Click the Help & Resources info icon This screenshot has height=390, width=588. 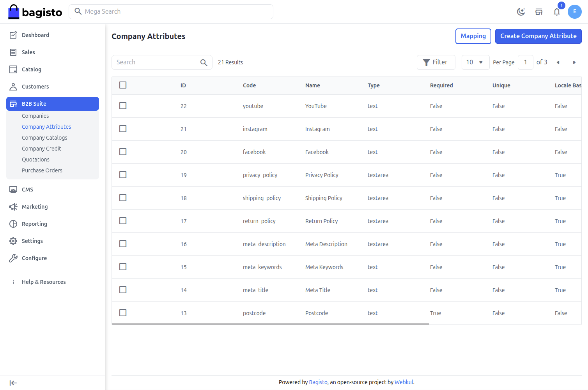pos(13,282)
